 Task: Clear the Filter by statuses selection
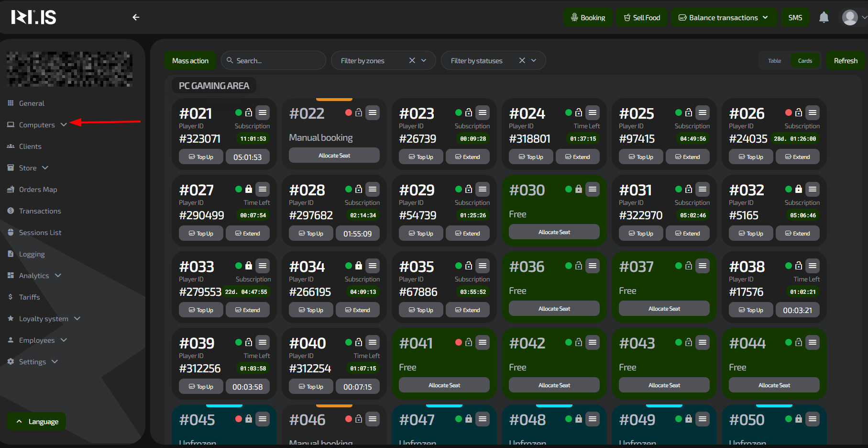click(522, 60)
